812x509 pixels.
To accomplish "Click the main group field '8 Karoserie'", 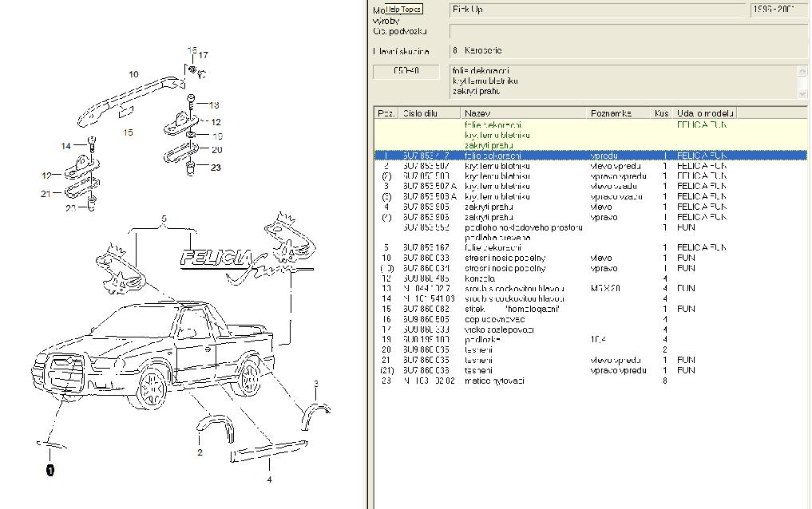I will (x=628, y=51).
